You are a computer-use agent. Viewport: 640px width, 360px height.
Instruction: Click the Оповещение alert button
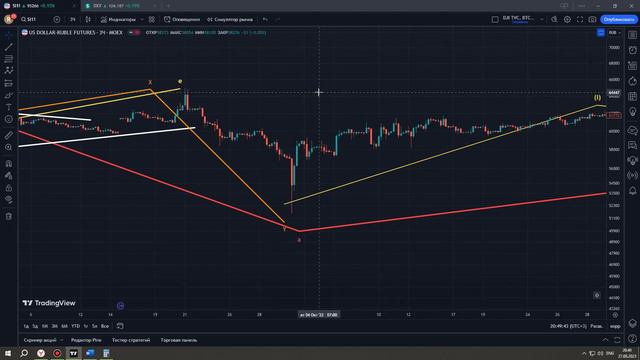click(x=182, y=19)
